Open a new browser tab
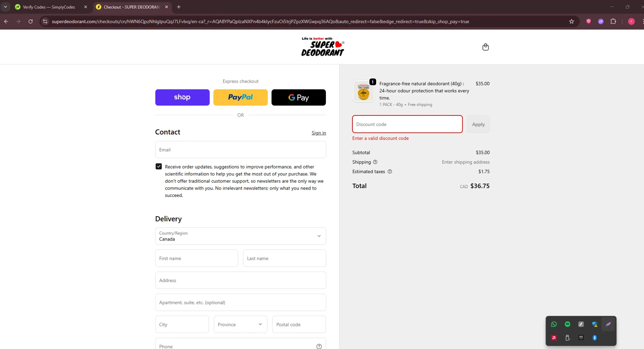644x349 pixels. 179,7
